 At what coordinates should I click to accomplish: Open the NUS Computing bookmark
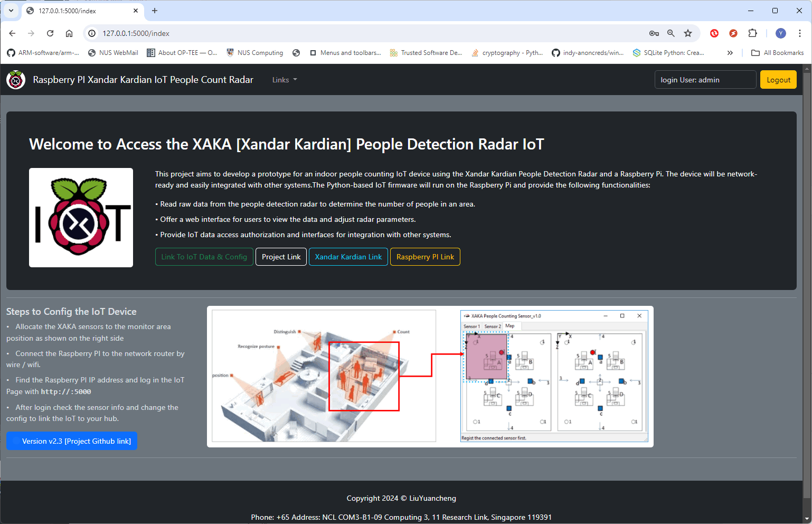(x=254, y=53)
